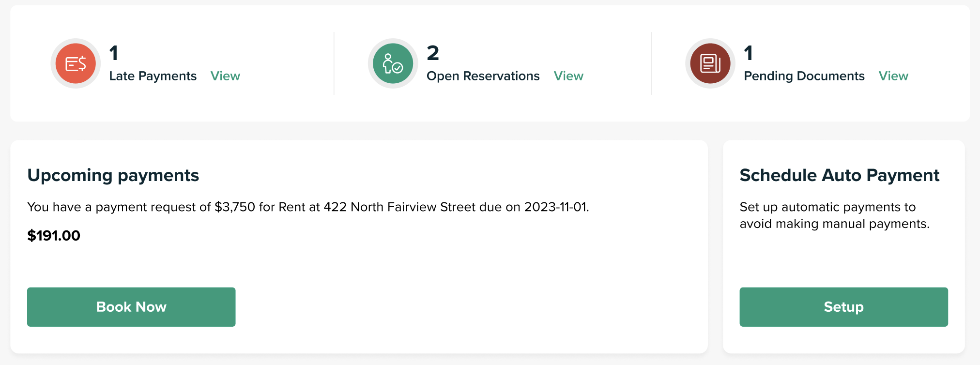
Task: View open reservations
Action: point(568,76)
